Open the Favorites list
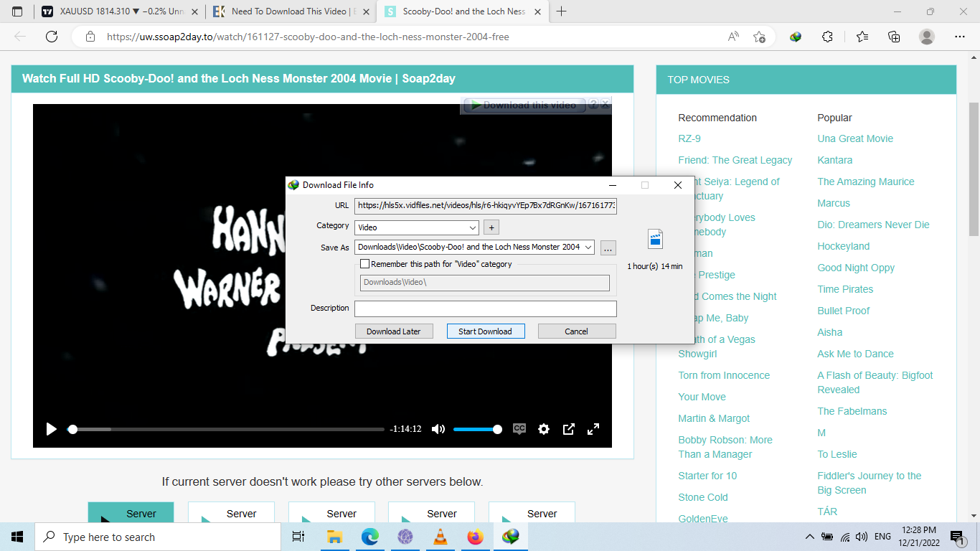 coord(862,37)
